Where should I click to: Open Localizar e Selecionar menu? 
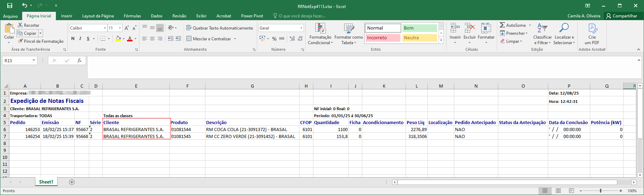point(564,34)
